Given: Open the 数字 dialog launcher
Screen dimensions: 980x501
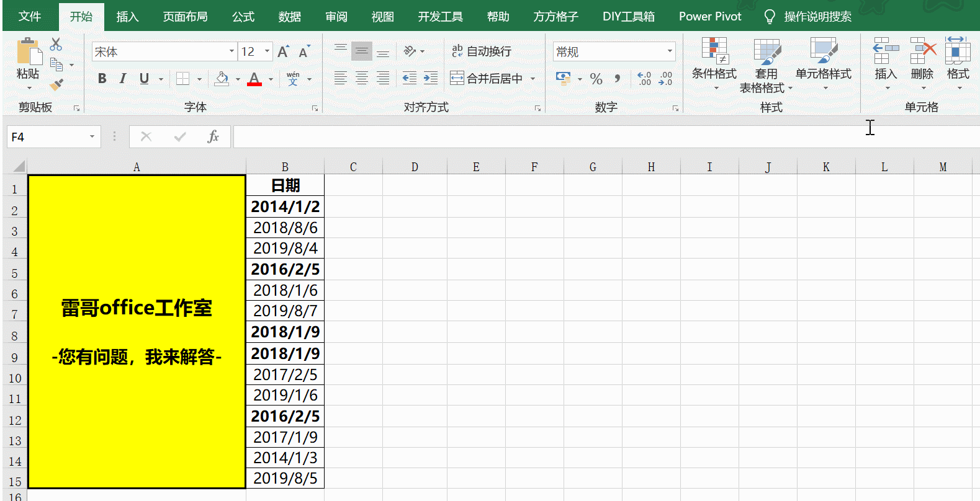Looking at the screenshot, I should (675, 109).
